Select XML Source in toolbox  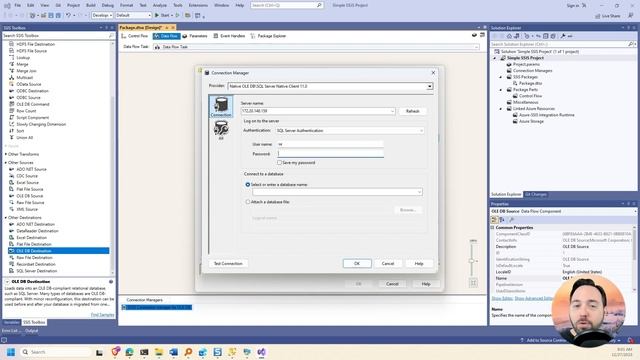click(x=27, y=209)
